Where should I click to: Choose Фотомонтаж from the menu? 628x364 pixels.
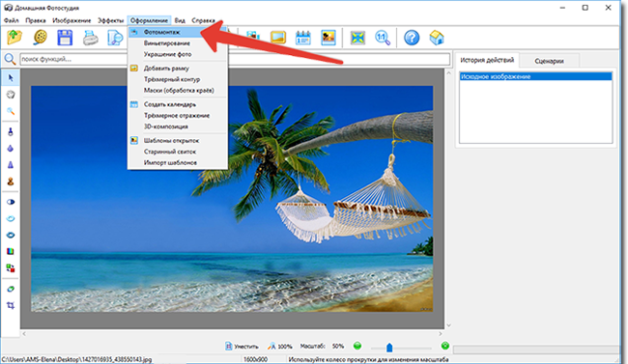point(178,32)
